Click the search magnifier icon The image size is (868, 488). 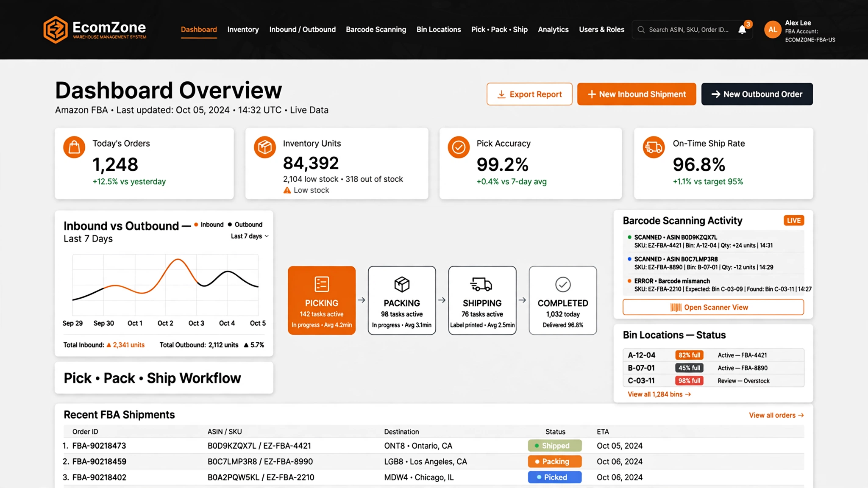point(641,30)
